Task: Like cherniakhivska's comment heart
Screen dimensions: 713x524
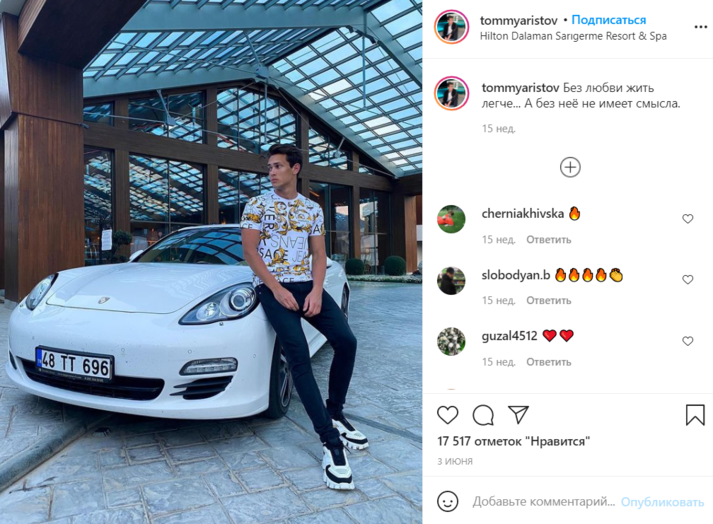Action: [x=688, y=219]
